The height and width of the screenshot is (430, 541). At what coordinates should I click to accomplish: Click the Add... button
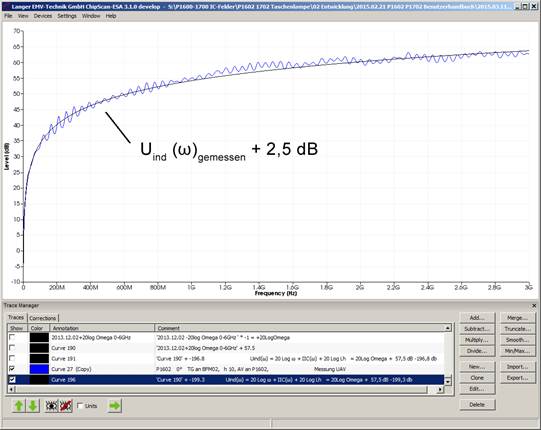[477, 318]
